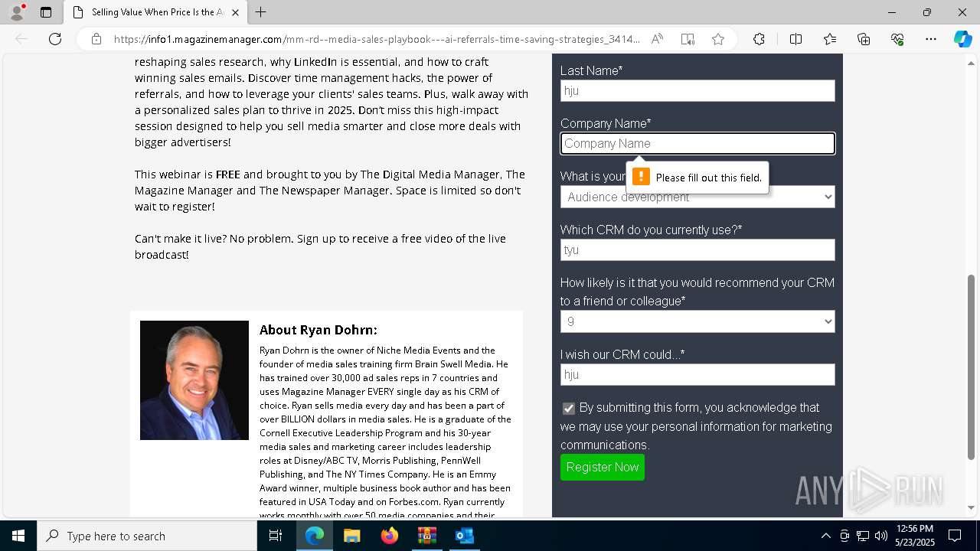Open File Explorer from taskbar
Screen dimensions: 980x551
tap(351, 536)
